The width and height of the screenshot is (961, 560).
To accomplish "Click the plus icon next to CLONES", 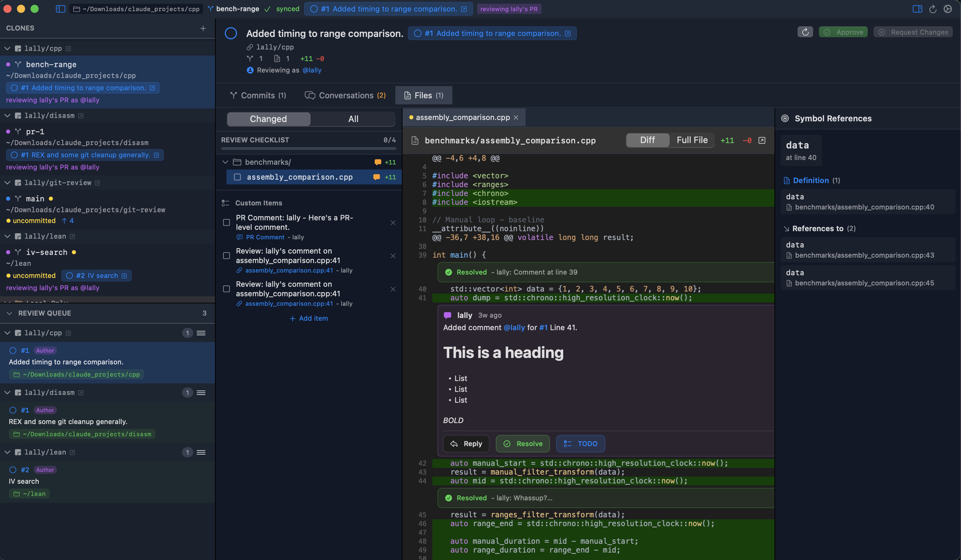I will click(x=203, y=28).
